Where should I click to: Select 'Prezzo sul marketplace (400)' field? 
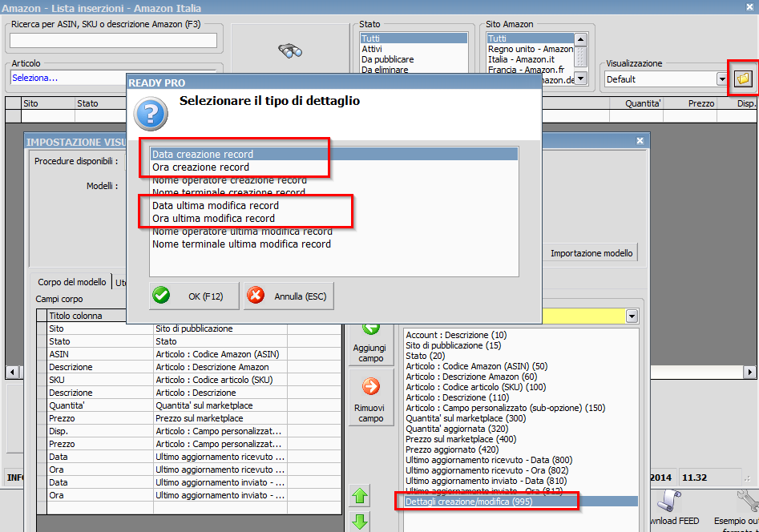coord(521,439)
